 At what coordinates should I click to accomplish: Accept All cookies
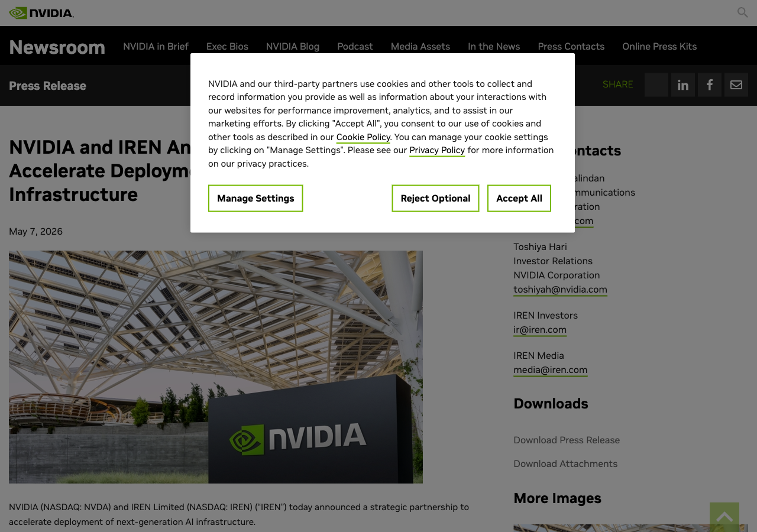pyautogui.click(x=519, y=198)
